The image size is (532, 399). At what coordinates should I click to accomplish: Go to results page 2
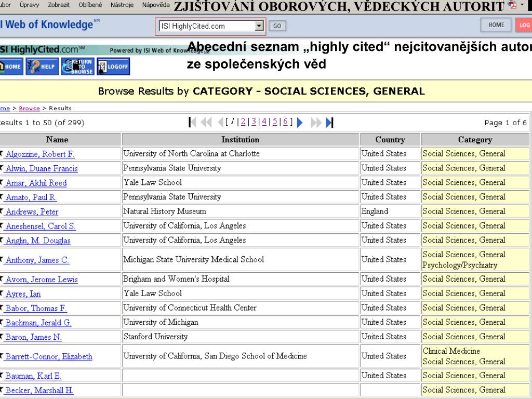pos(243,122)
